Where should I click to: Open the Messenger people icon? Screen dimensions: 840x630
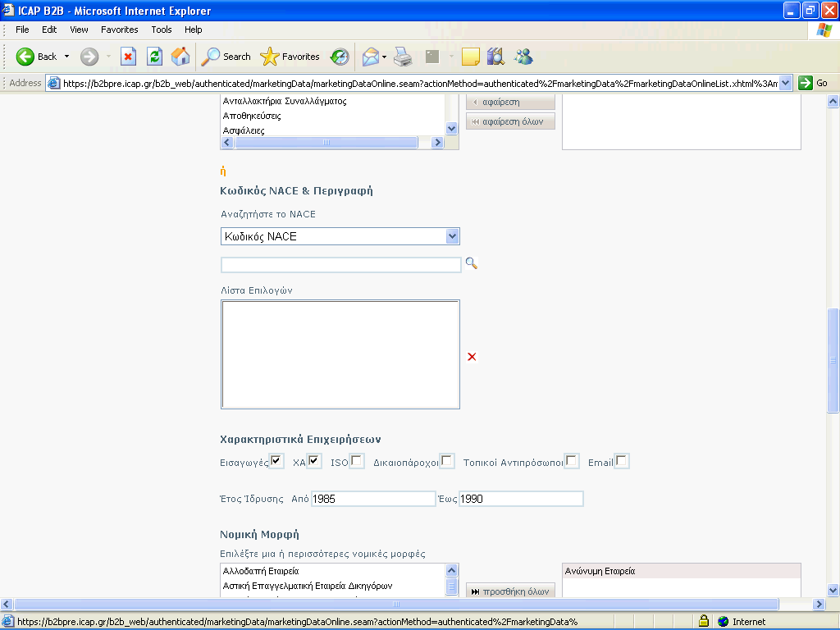pyautogui.click(x=523, y=57)
